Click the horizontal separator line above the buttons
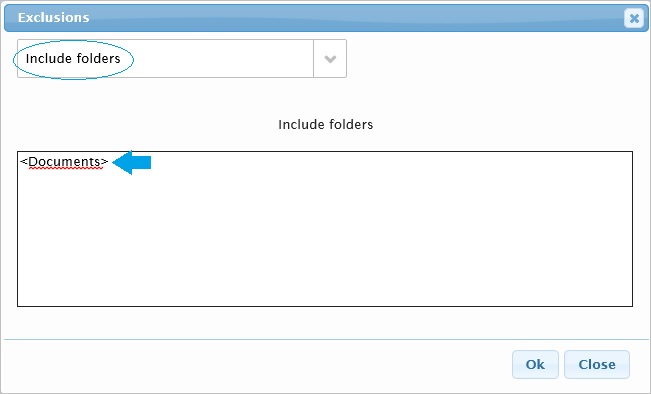651x394 pixels. [x=326, y=340]
